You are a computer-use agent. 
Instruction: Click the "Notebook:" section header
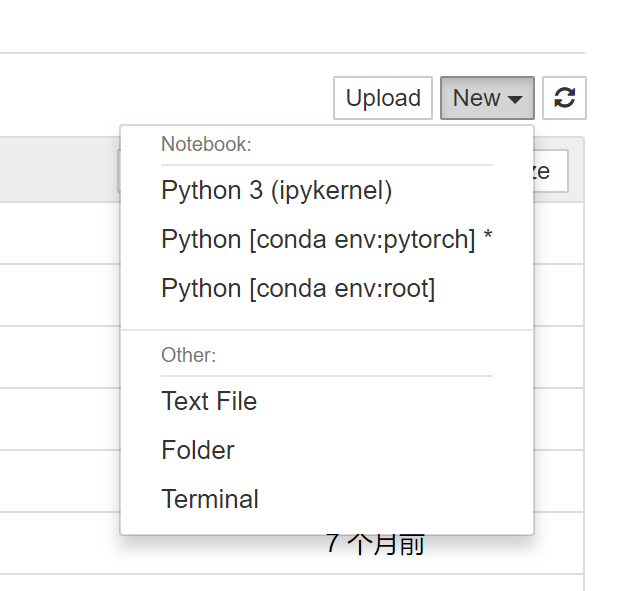click(x=206, y=144)
